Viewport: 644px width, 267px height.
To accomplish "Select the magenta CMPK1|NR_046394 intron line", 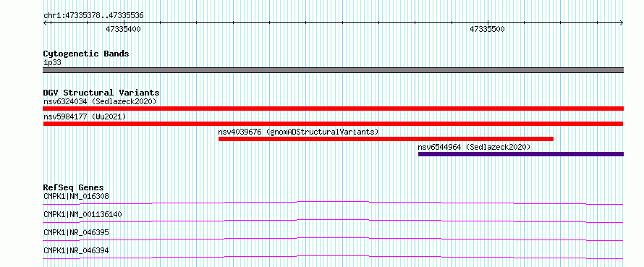I will (x=333, y=257).
